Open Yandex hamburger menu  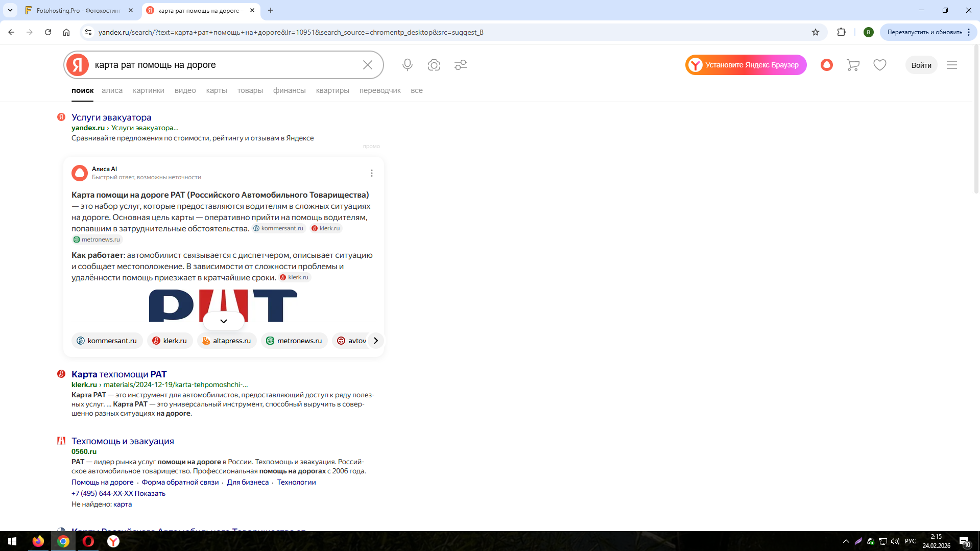[x=952, y=65]
